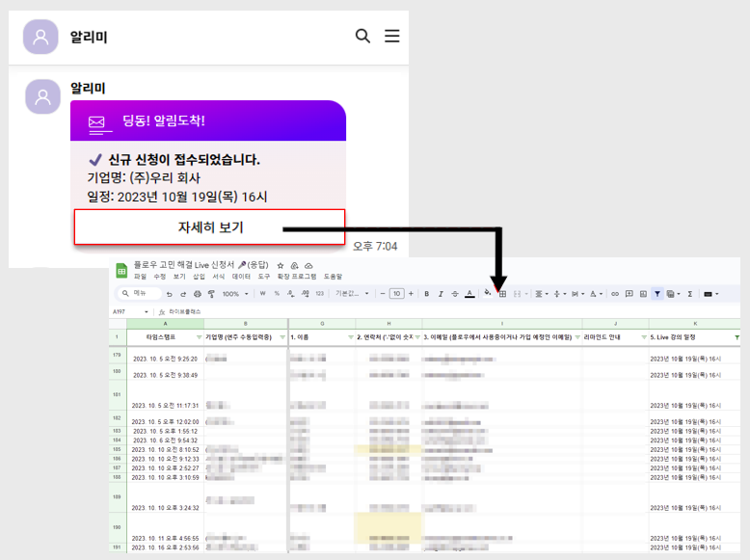
Task: Decrease decimal places
Action: coord(291,294)
